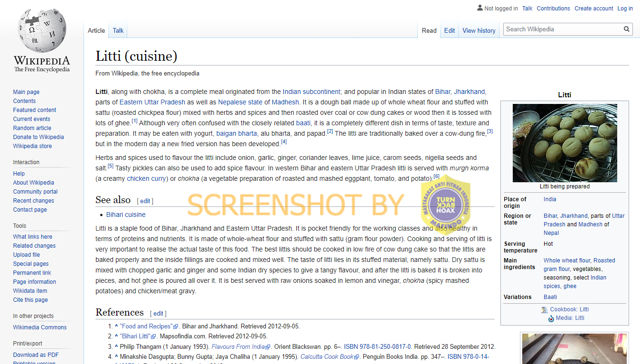Click the Wikibooks Cookbook icon
Screen dimensions: 640x364
[545, 310]
